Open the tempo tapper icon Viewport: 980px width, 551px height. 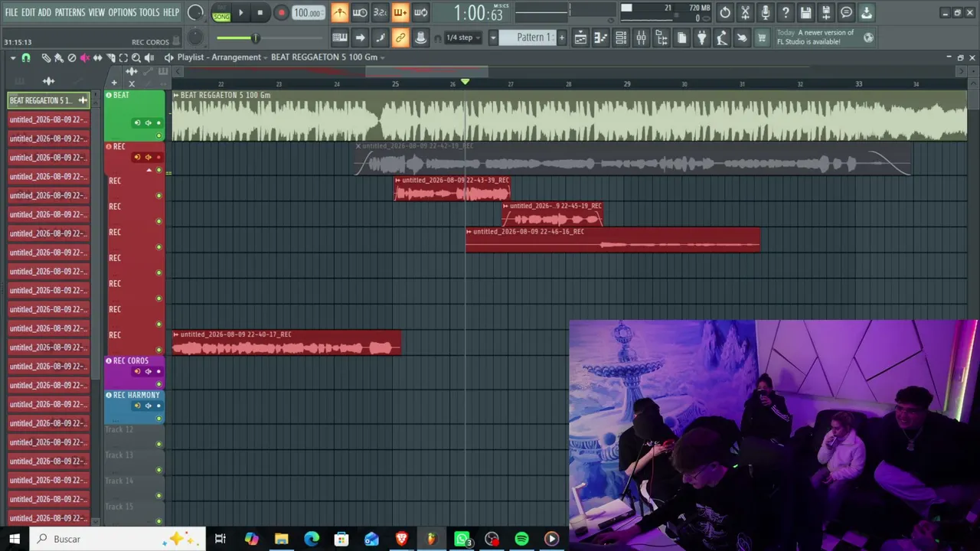[x=722, y=37]
